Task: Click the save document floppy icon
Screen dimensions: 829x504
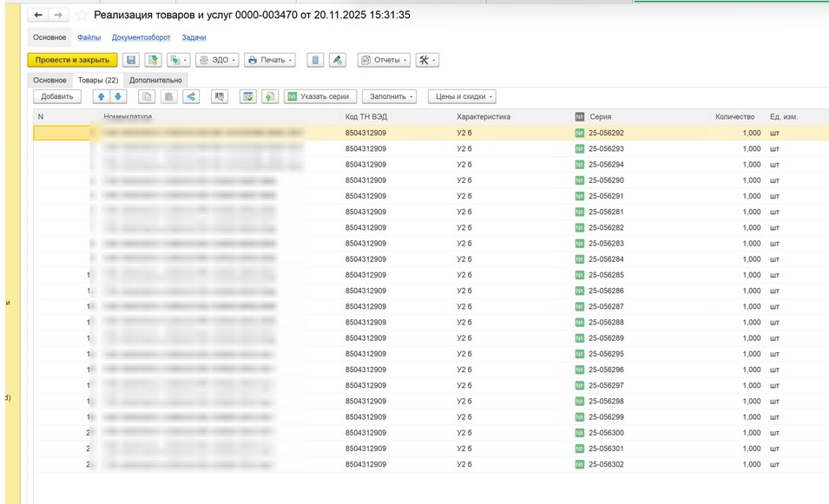Action: click(131, 60)
